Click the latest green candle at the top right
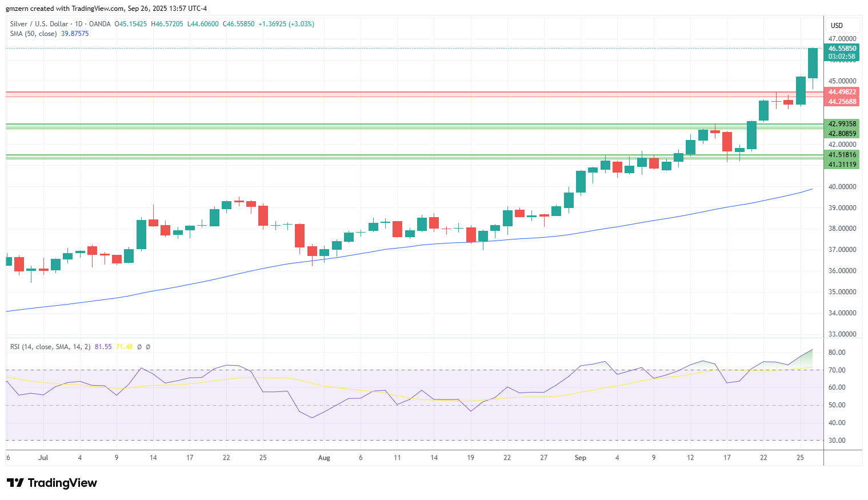Viewport: 868px width, 500px height. 813,63
